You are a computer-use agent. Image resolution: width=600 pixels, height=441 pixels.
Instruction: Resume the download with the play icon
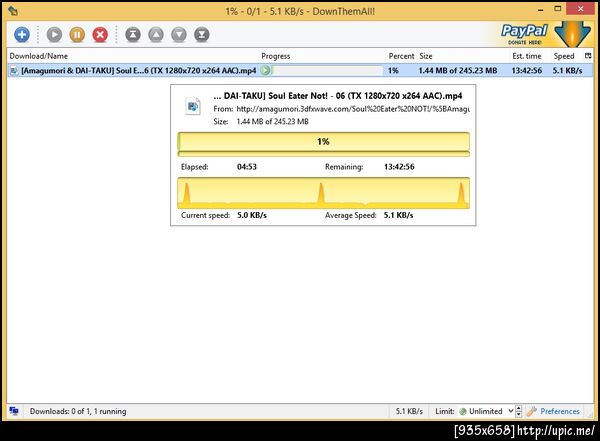pyautogui.click(x=54, y=35)
